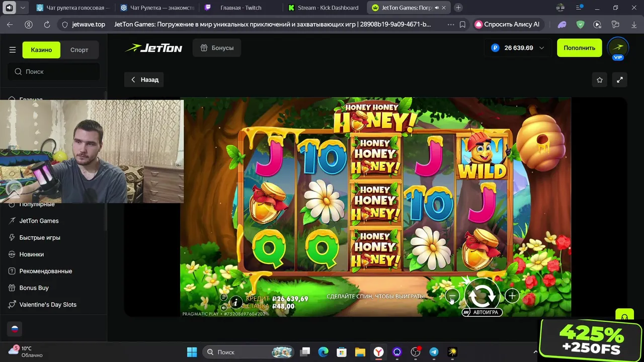Open the hamburger menu in JetTon sidebar
Image resolution: width=644 pixels, height=362 pixels.
pos(13,50)
